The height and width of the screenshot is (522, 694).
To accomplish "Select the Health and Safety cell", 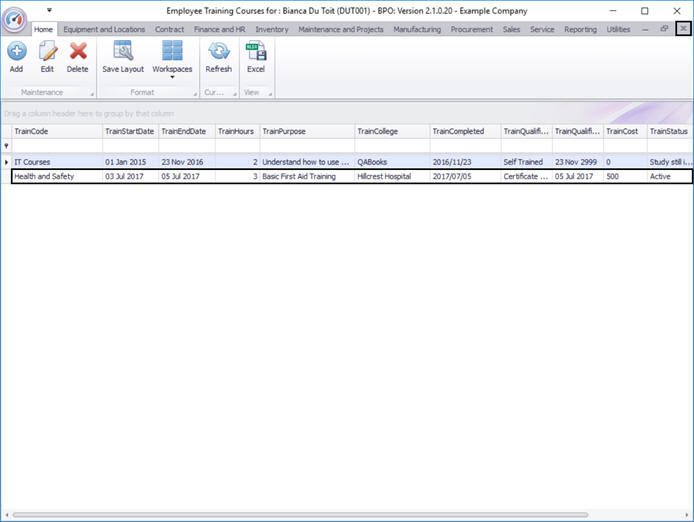I will [57, 176].
